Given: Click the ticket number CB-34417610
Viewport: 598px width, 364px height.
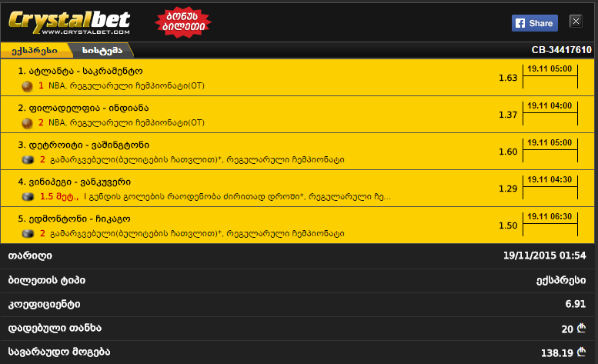Looking at the screenshot, I should tap(561, 50).
